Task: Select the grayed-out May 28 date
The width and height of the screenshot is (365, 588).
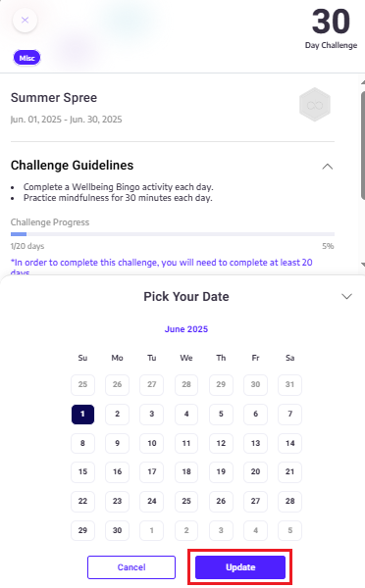Action: click(186, 384)
